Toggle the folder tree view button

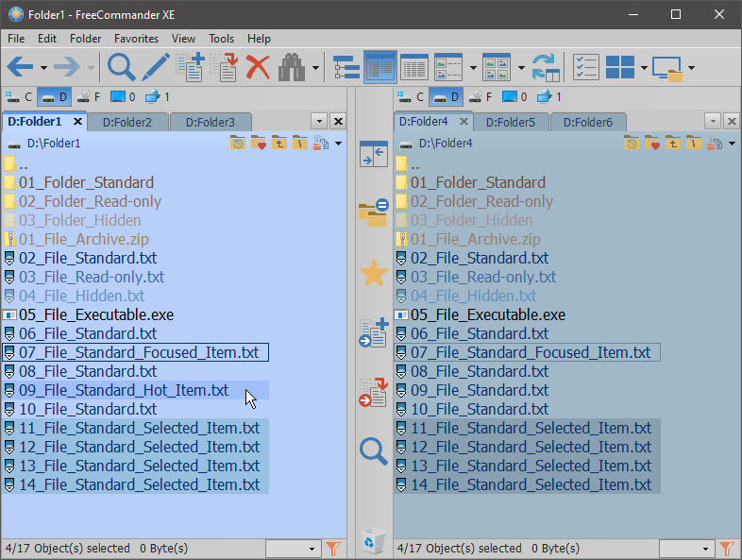[x=346, y=67]
